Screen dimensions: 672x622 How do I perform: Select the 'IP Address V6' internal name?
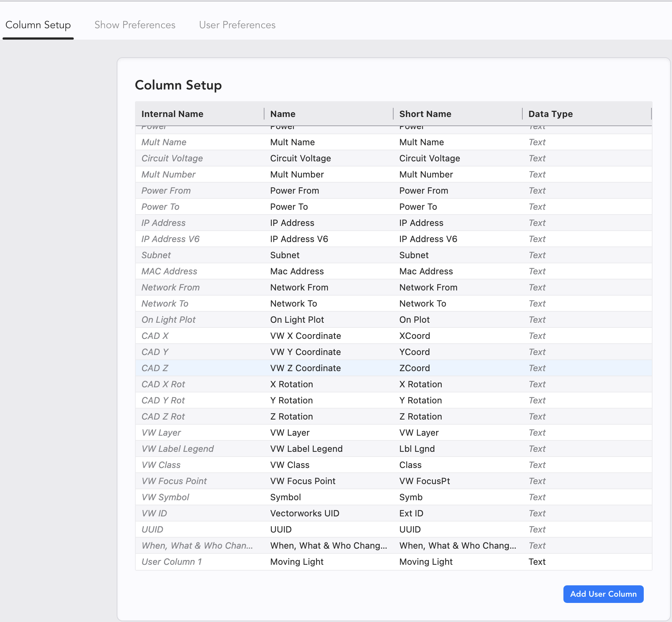pyautogui.click(x=171, y=239)
